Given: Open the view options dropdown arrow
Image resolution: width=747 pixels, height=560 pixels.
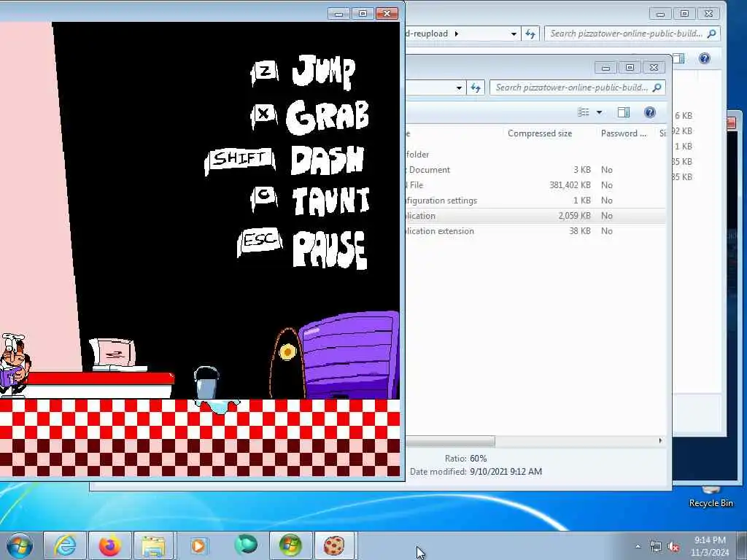Looking at the screenshot, I should [600, 112].
